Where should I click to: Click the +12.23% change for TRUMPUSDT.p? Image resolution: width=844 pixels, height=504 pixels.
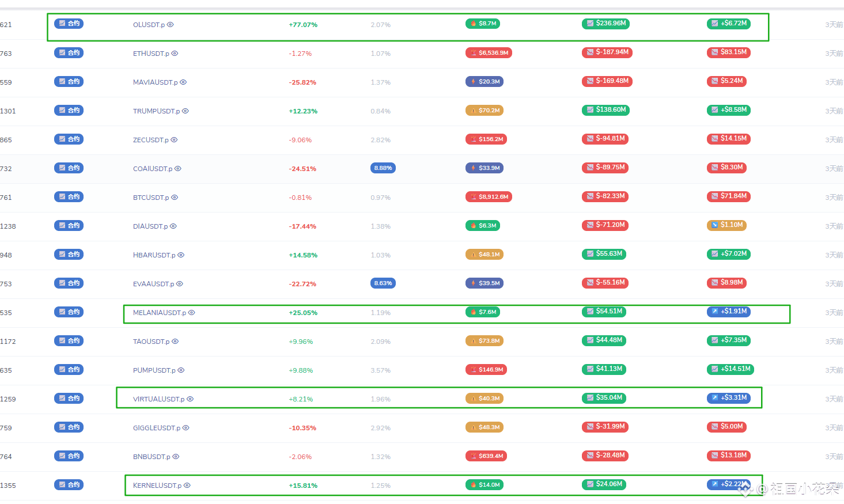(303, 111)
